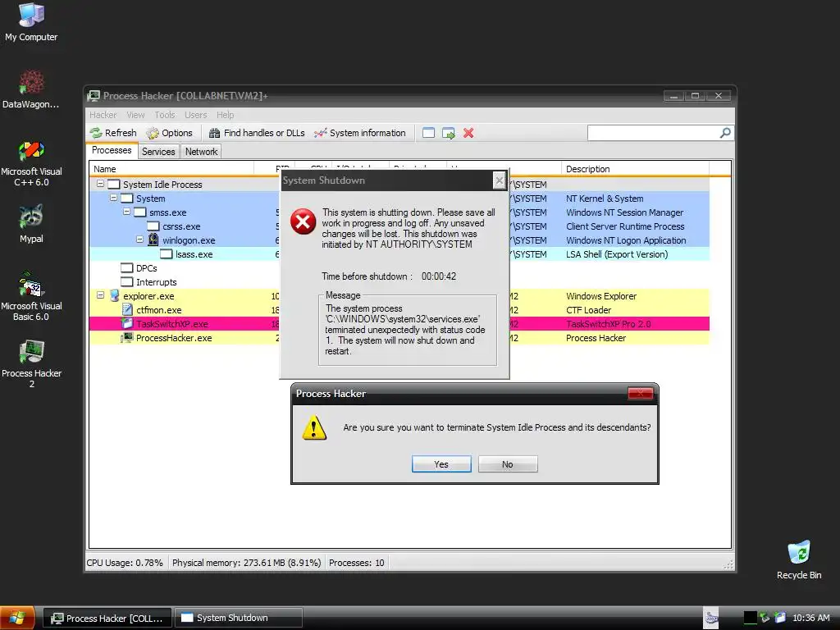Collapse the smss.exe tree node
The width and height of the screenshot is (840, 630).
[x=126, y=212]
